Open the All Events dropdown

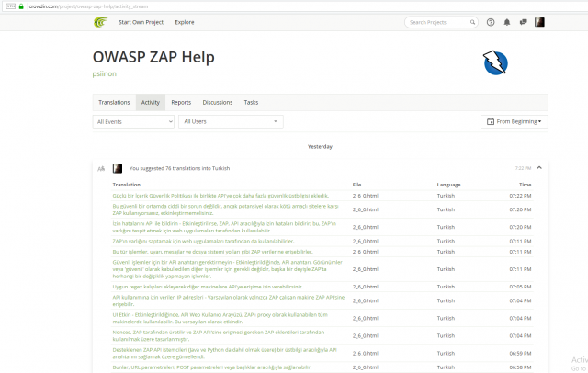click(x=133, y=121)
